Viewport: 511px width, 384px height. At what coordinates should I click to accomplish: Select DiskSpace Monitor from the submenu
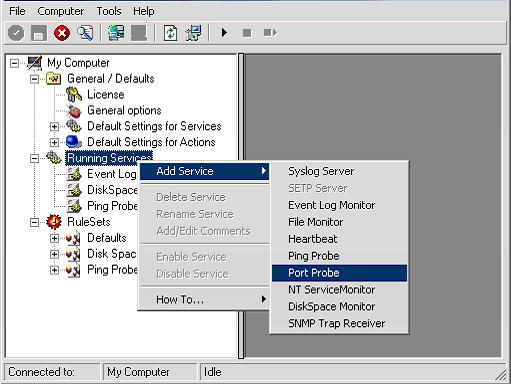pyautogui.click(x=339, y=307)
